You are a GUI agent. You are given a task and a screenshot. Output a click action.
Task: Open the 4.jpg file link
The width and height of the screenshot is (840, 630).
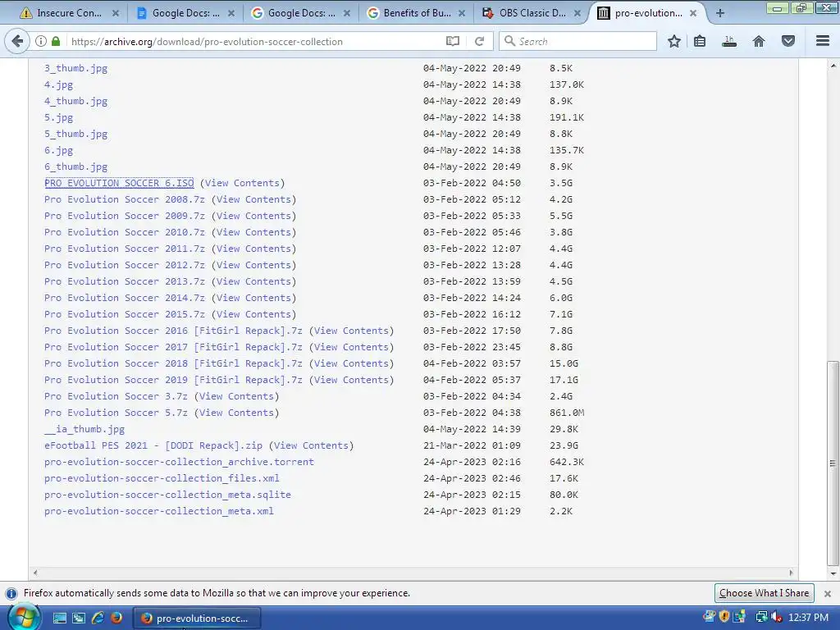pyautogui.click(x=58, y=84)
